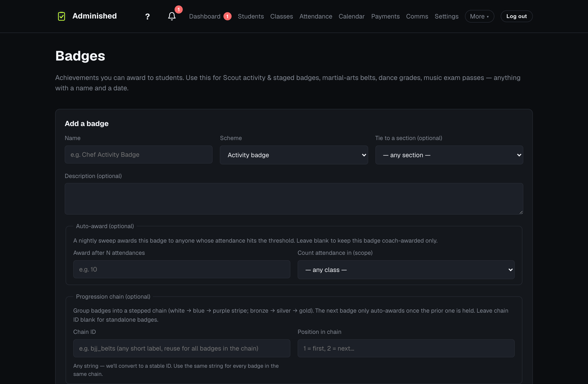
Task: Click into the Description text area
Action: click(294, 199)
